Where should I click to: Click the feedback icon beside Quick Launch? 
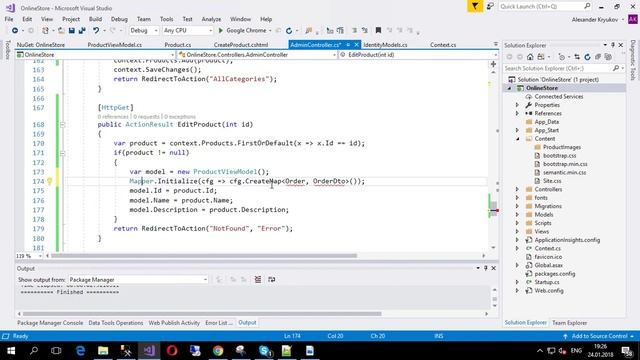coord(490,6)
